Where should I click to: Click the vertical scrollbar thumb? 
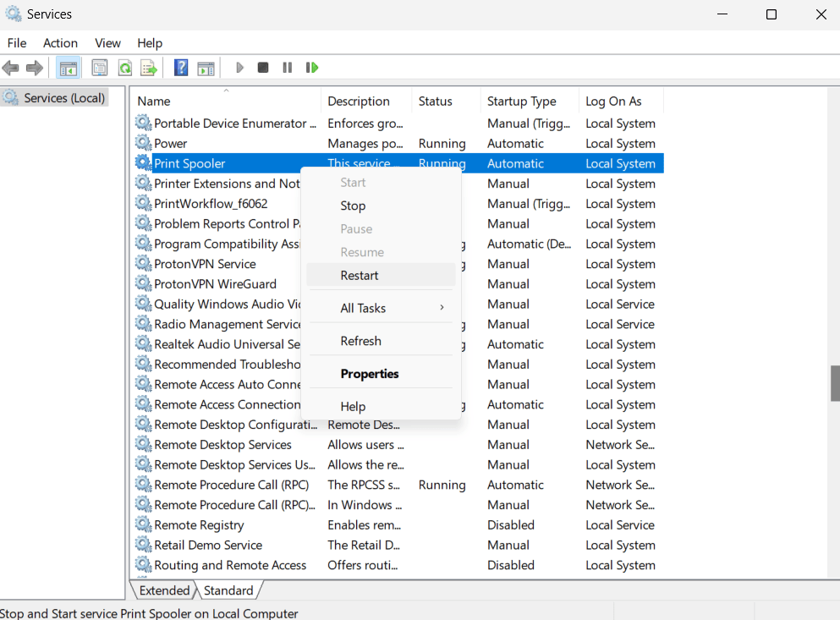[834, 382]
